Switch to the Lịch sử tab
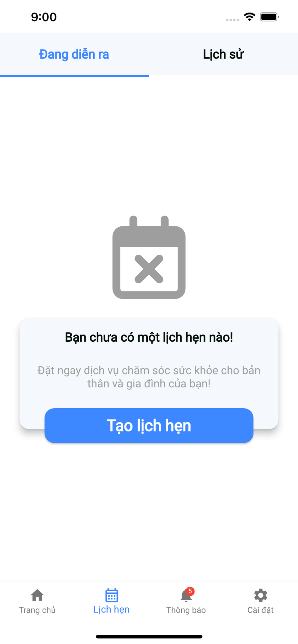Image resolution: width=298 pixels, height=644 pixels. point(223,54)
